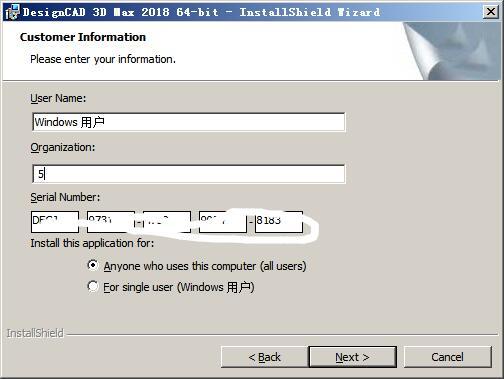504x379 pixels.
Task: Select the fourth serial number box
Action: click(x=223, y=222)
